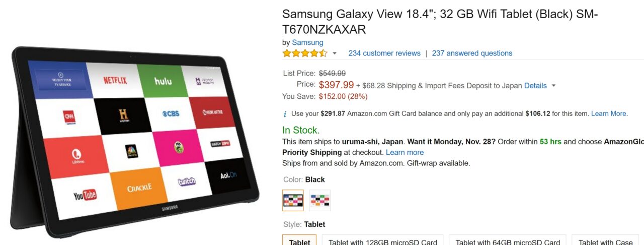Viewport: 644px width, 245px height.
Task: Click the Crackle tile on the tablet image
Action: 139,188
